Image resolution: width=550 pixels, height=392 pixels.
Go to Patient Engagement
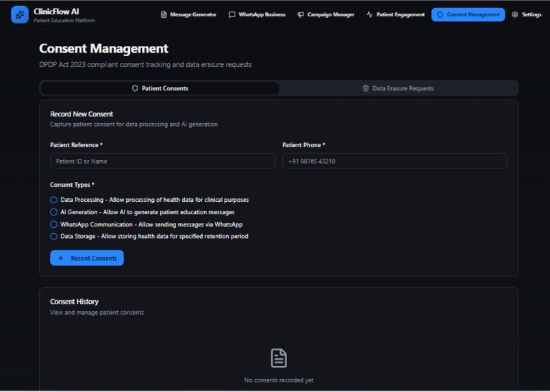[395, 15]
